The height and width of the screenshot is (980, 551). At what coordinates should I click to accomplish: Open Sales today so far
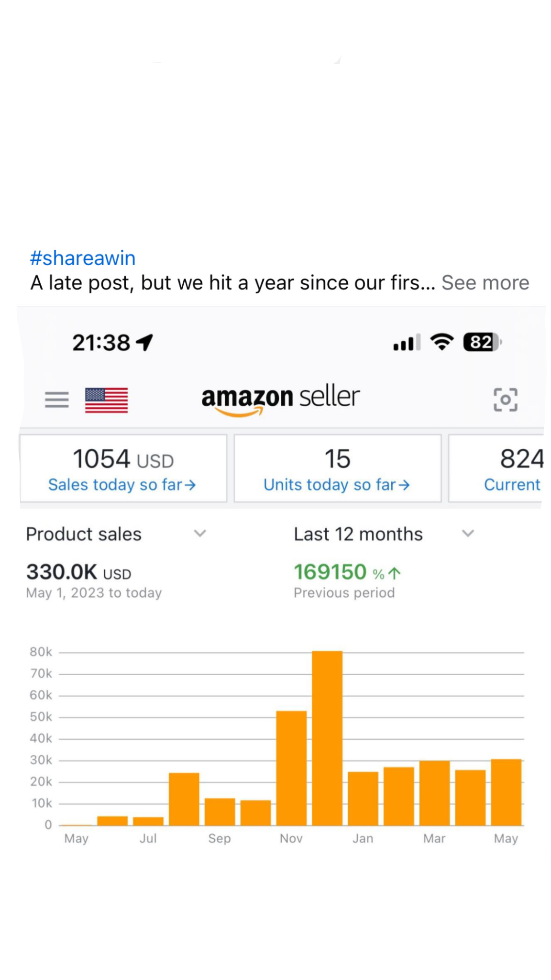coord(123,468)
